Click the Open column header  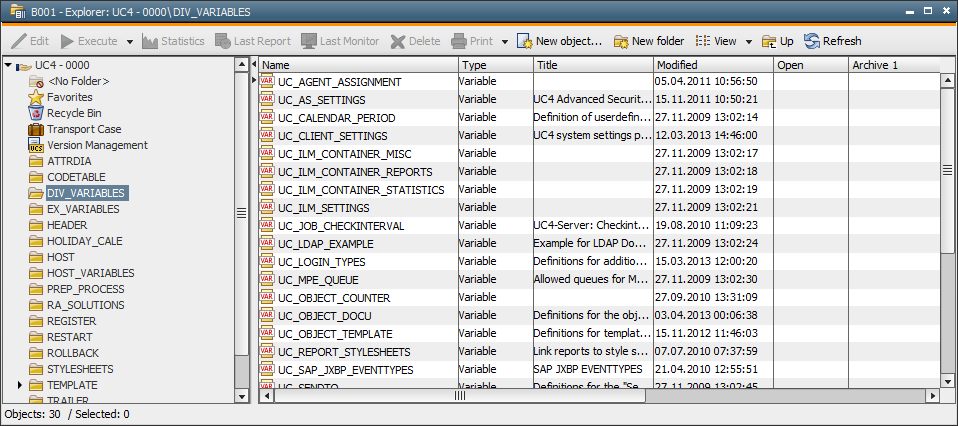[811, 65]
